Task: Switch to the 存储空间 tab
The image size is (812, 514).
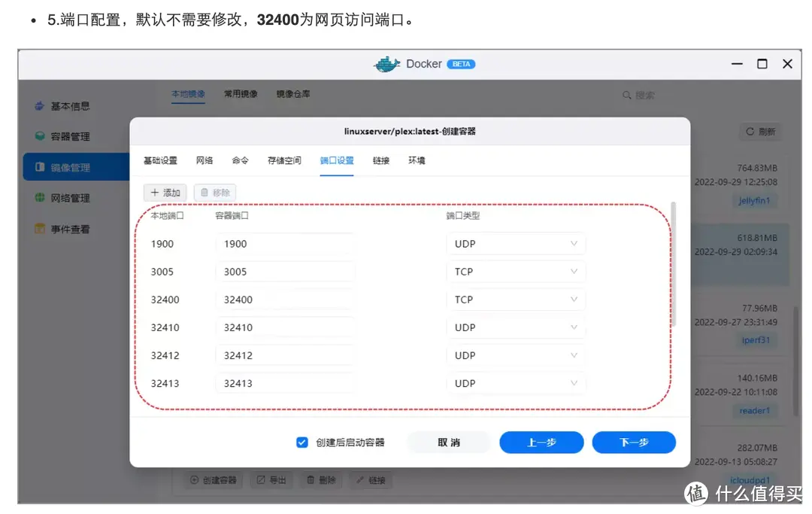Action: [x=284, y=160]
